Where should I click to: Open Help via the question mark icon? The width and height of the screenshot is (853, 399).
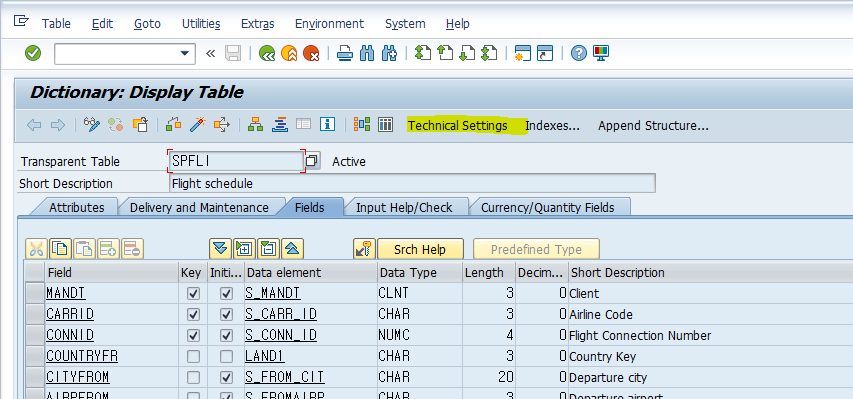coord(578,53)
